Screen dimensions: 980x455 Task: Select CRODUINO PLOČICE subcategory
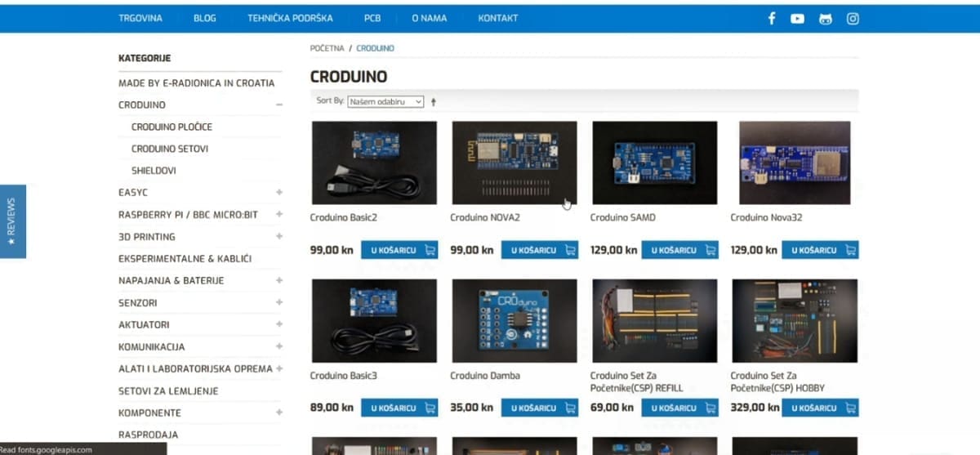point(171,127)
